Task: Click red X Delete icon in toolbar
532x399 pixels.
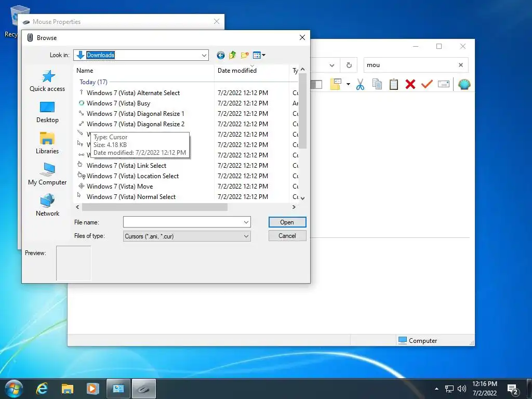Action: pyautogui.click(x=410, y=84)
